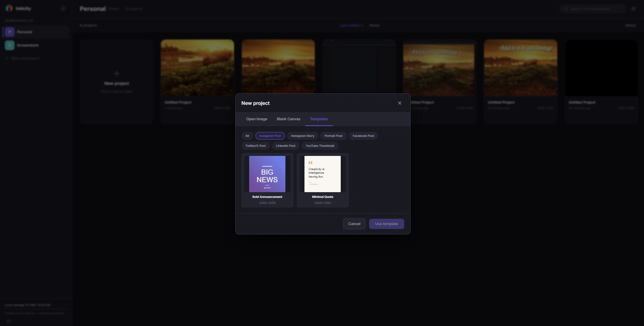Add a New workspace in sidebar

point(23,58)
